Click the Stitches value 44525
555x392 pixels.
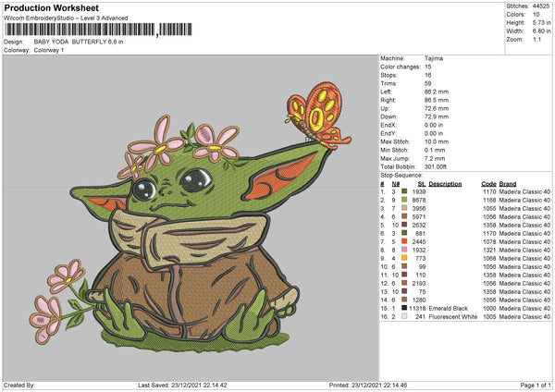click(541, 6)
